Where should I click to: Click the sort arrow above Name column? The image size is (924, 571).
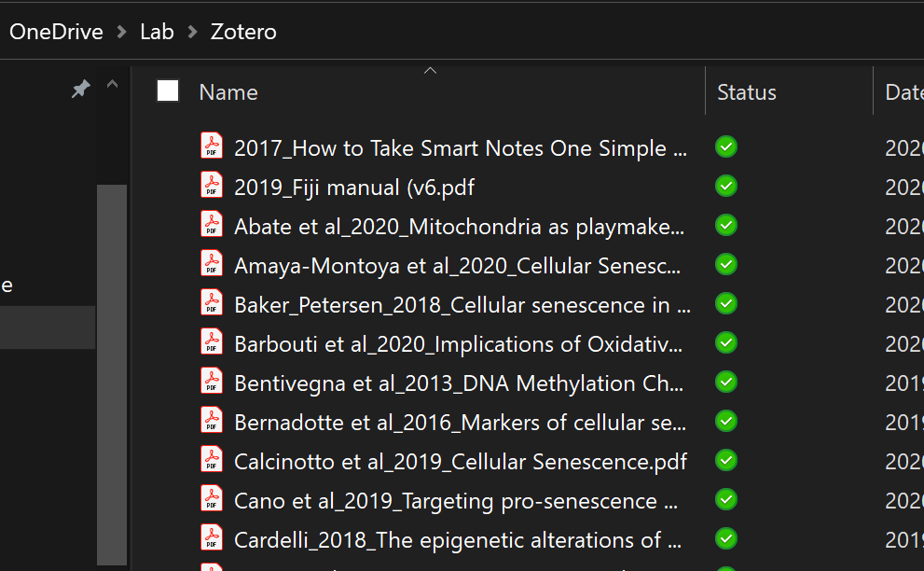click(430, 70)
